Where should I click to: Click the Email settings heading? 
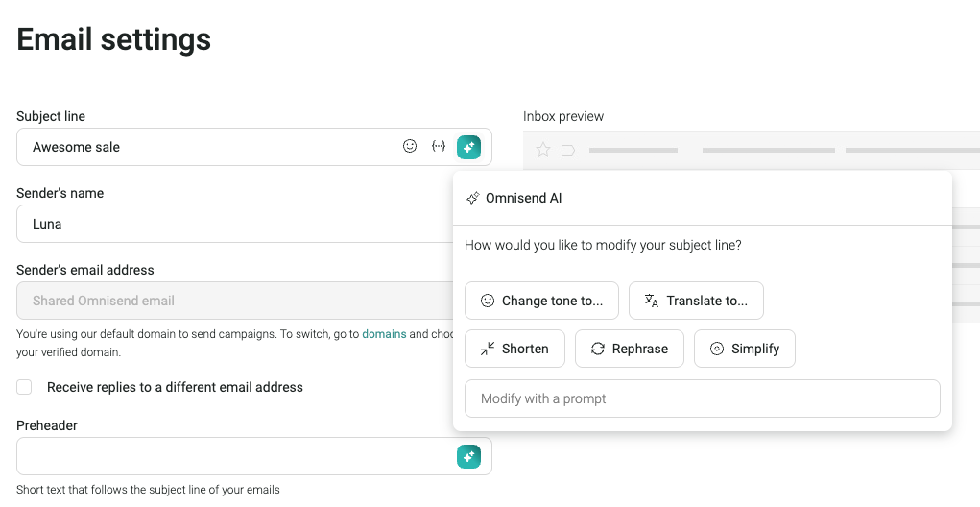pos(114,39)
